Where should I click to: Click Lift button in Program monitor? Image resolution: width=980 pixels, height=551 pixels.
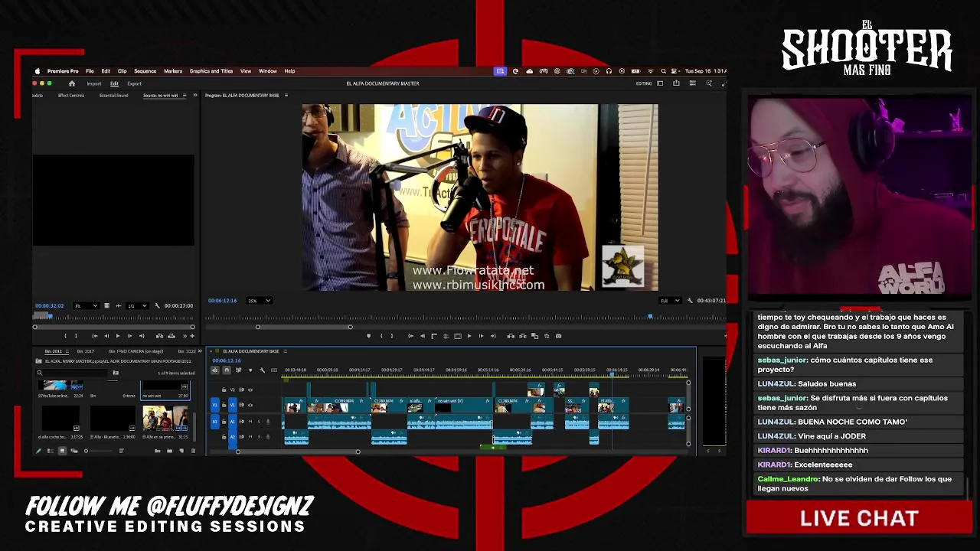pos(511,336)
